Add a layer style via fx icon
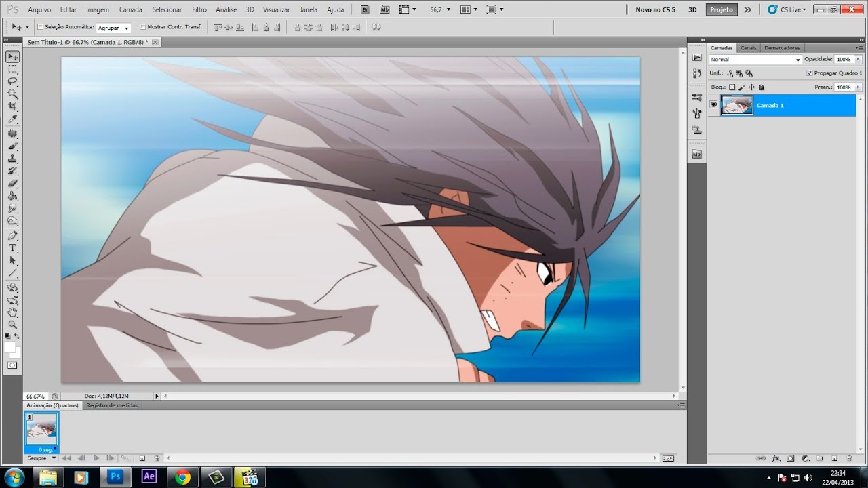The width and height of the screenshot is (868, 488). 775,458
